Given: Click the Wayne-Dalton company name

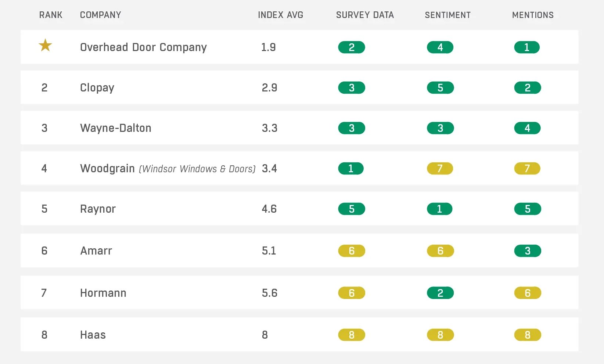Looking at the screenshot, I should point(116,128).
